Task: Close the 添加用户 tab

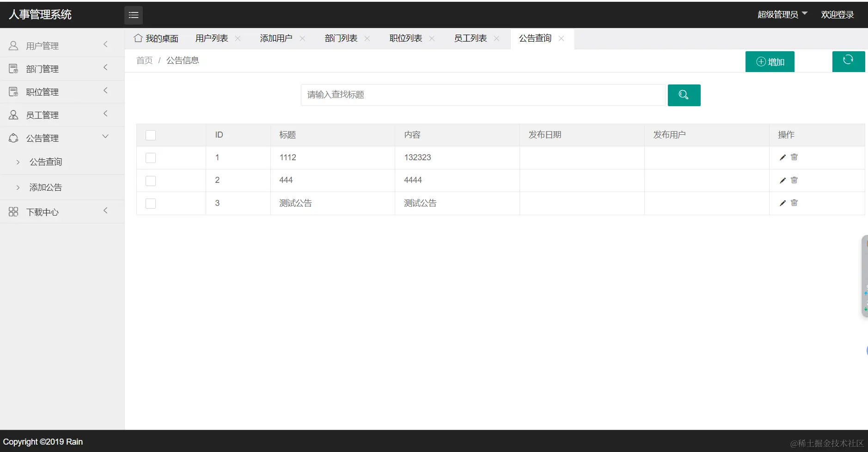Action: coord(302,38)
